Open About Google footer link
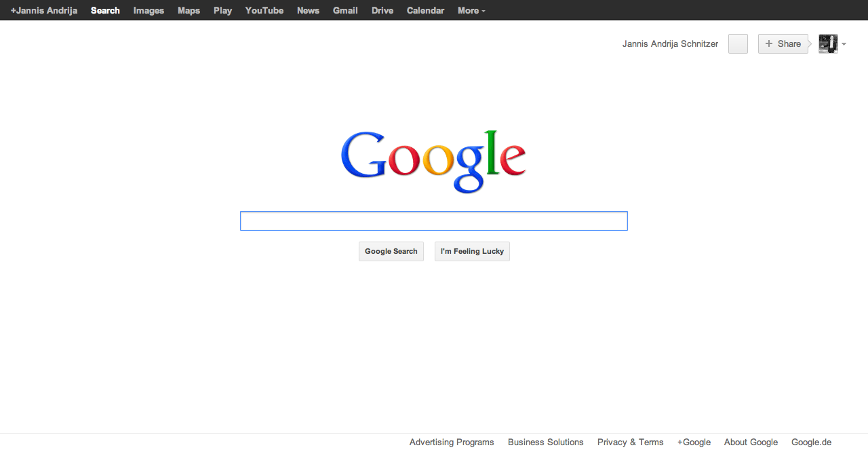Image resolution: width=868 pixels, height=454 pixels. tap(751, 442)
